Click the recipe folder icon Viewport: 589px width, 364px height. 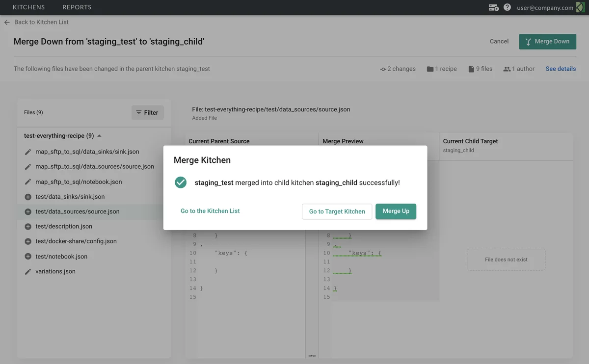point(430,69)
